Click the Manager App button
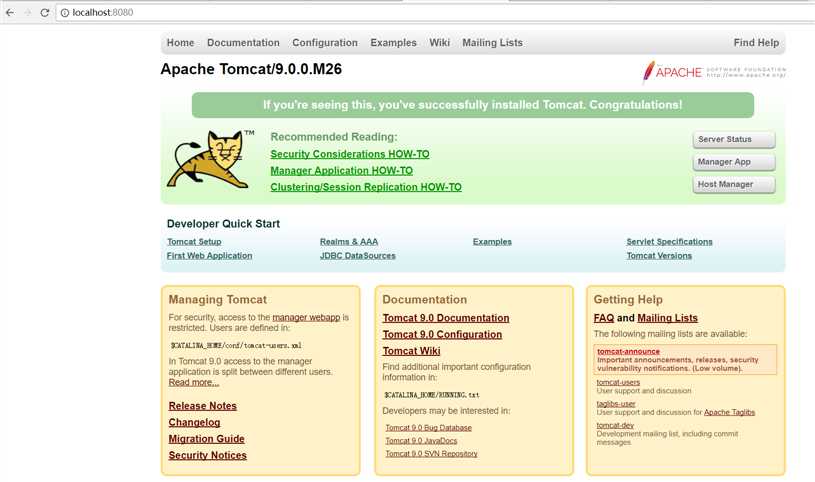Viewport: 815px width, 482px height. tap(734, 162)
